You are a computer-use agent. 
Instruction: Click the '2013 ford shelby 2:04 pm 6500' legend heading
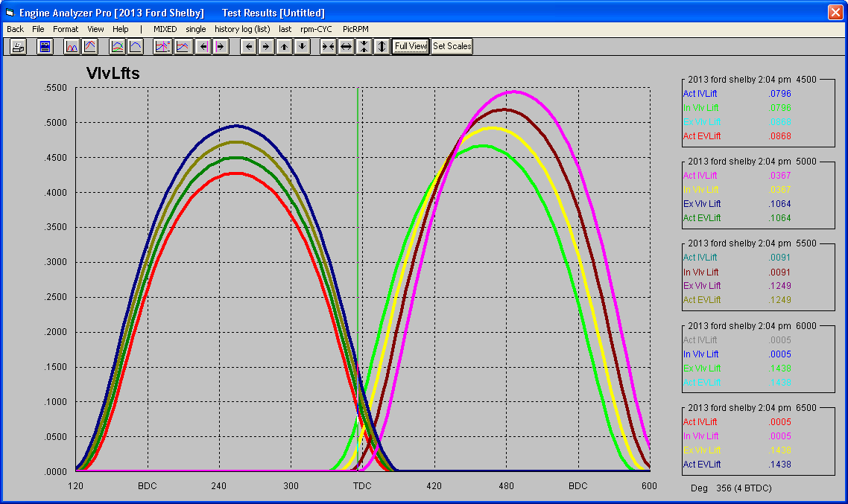(753, 408)
